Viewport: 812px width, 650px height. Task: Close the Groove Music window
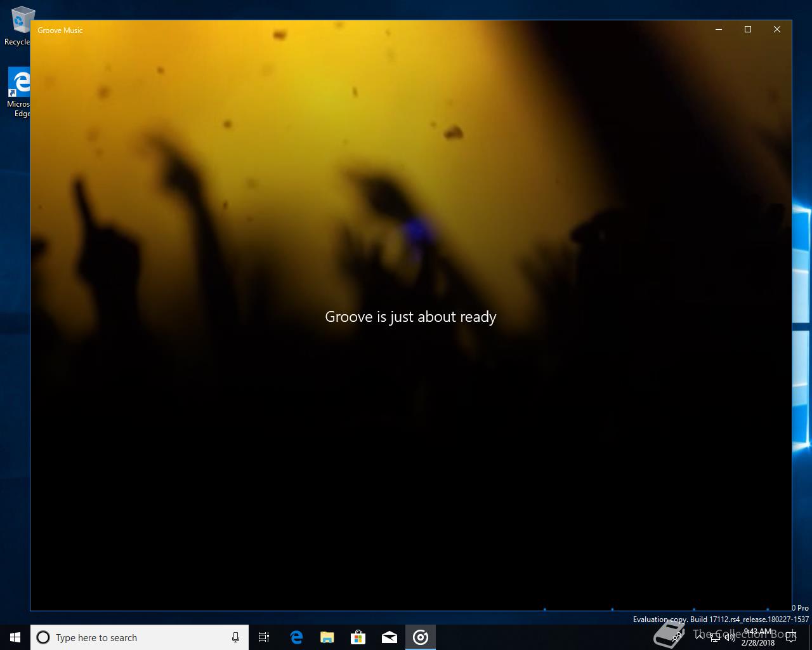coord(777,29)
